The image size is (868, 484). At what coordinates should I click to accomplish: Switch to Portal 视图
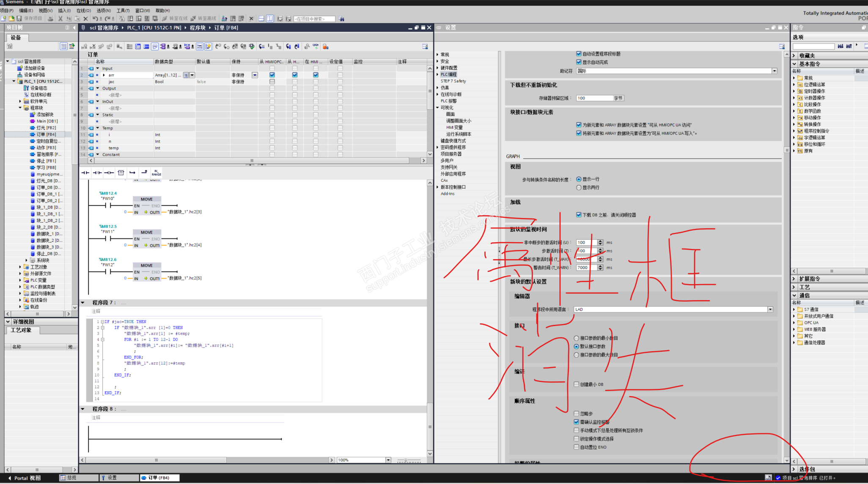click(26, 478)
